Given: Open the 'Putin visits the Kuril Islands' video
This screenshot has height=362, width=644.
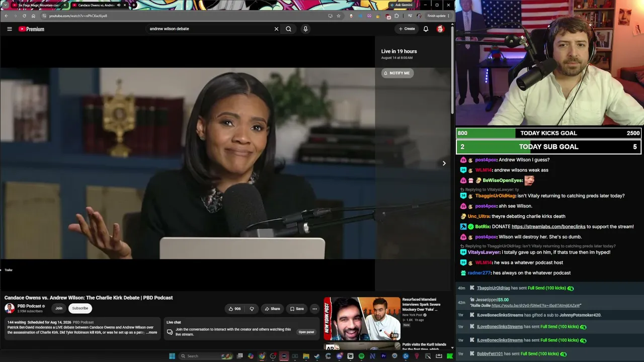Looking at the screenshot, I should coord(424,347).
